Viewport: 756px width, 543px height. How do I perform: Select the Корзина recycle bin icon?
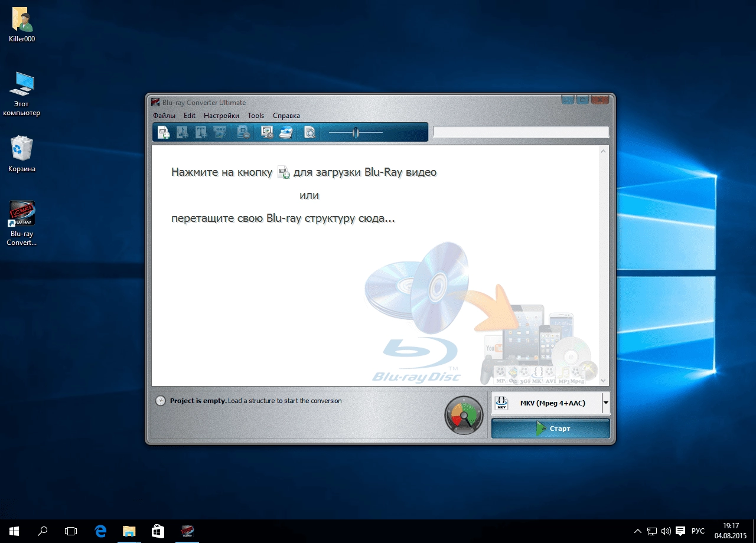(22, 155)
